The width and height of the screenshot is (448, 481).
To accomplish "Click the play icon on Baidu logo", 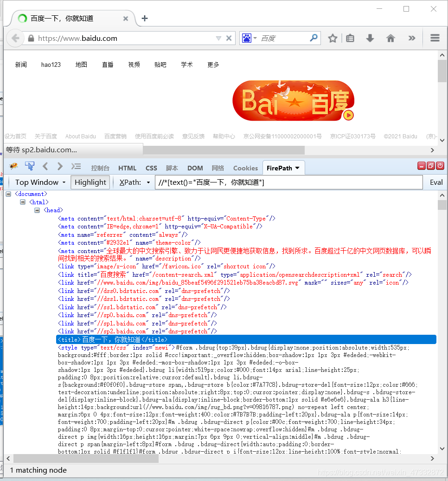I will pos(348,115).
